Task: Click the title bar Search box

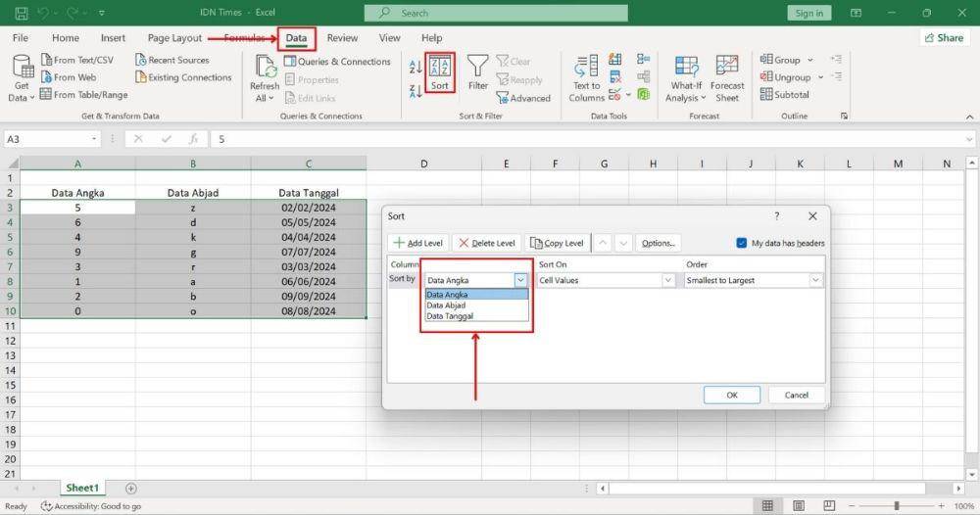Action: click(x=496, y=13)
